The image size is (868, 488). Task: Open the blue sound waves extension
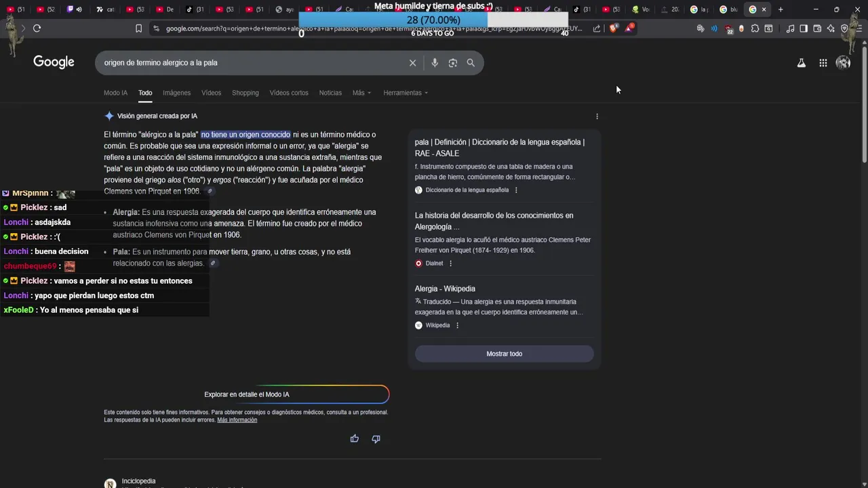click(714, 28)
